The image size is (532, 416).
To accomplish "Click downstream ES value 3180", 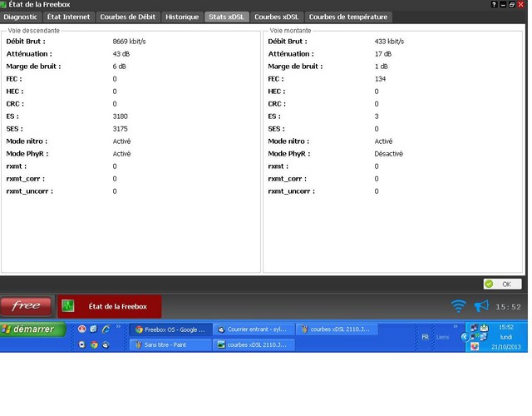I will coord(120,116).
